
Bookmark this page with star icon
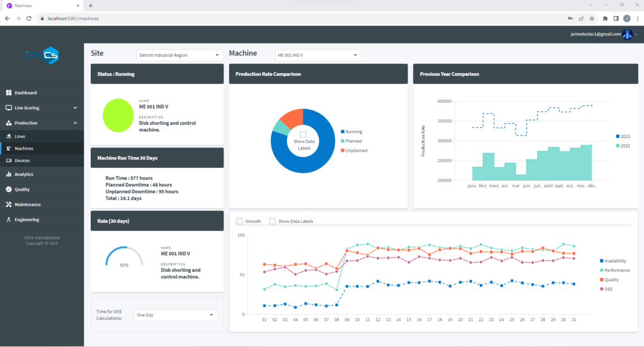[592, 18]
